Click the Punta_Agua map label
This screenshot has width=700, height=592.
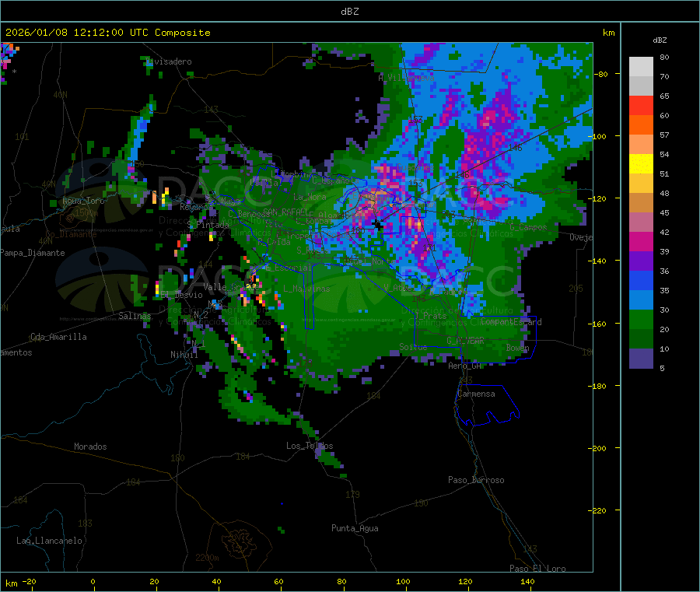coord(355,528)
